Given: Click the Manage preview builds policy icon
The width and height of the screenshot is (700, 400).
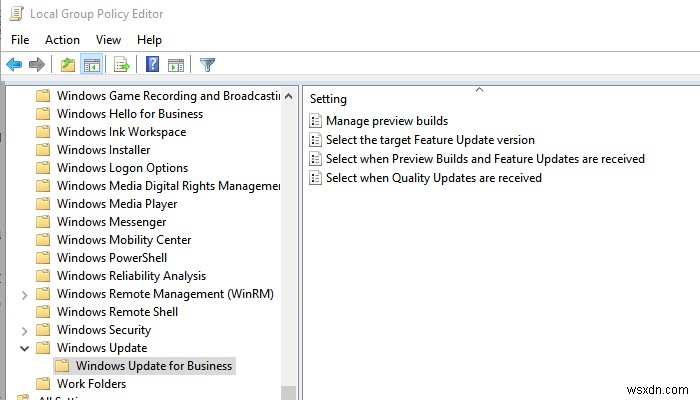Looking at the screenshot, I should pyautogui.click(x=316, y=121).
